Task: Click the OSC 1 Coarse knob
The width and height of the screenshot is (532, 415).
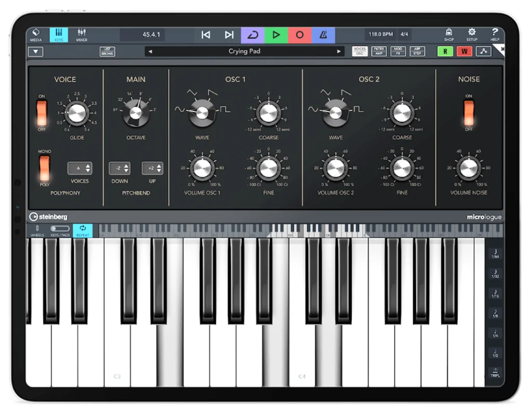Action: pos(269,113)
